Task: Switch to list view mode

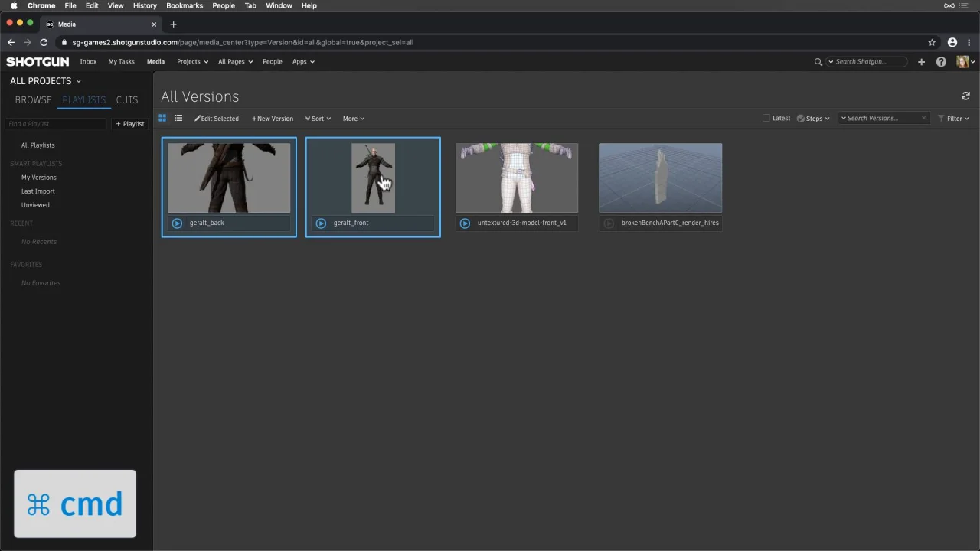Action: 178,118
